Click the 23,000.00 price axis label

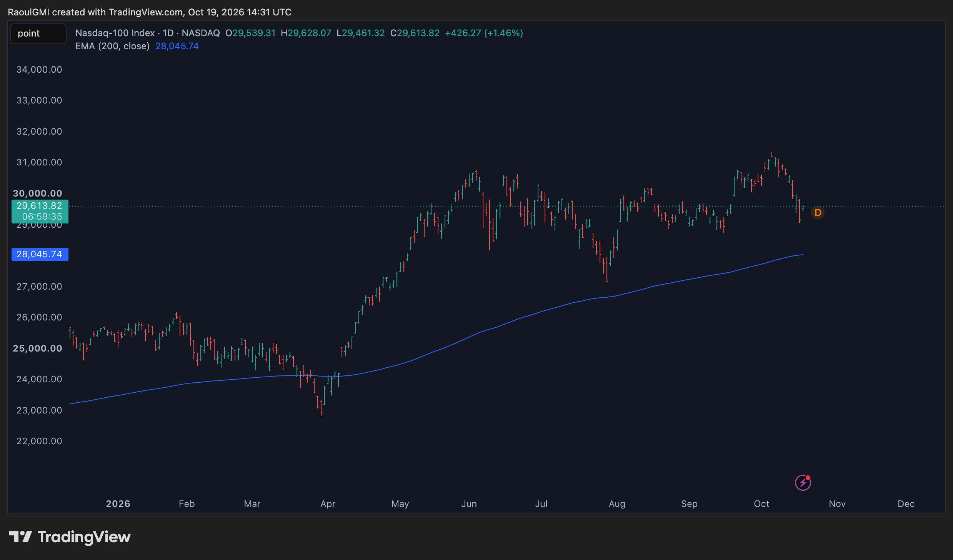(39, 410)
